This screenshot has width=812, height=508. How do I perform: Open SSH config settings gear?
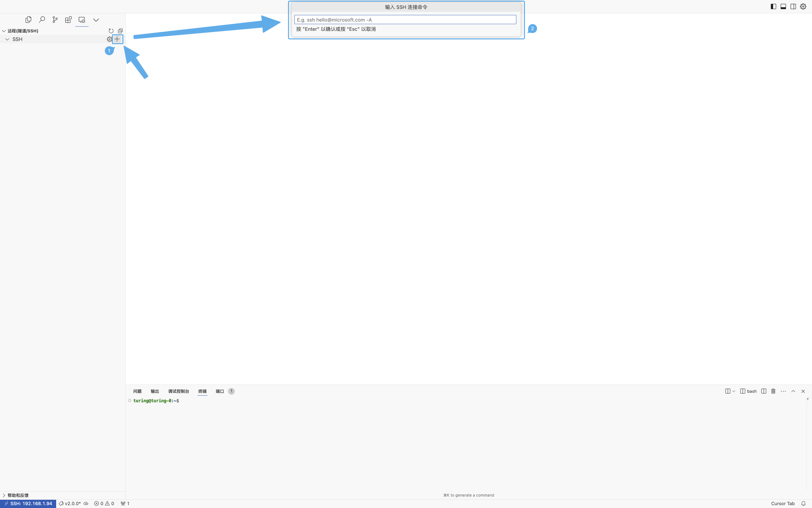(x=109, y=39)
